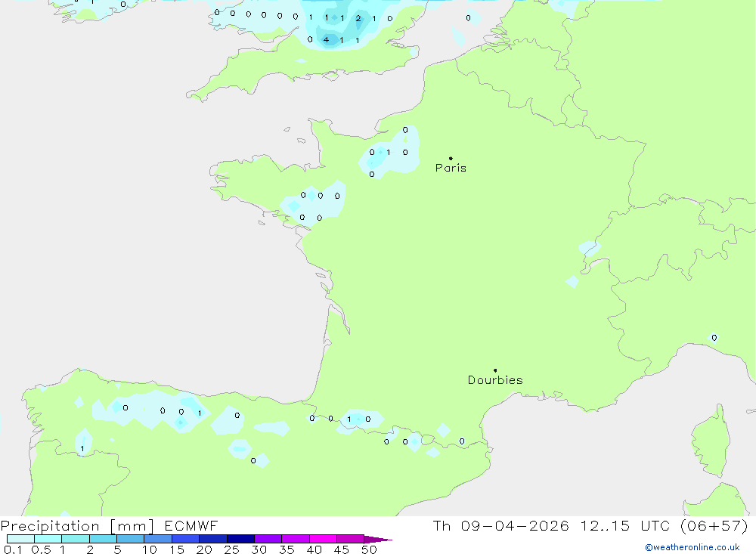Screen dimensions: 756x554
Task: Click the forecast date 09-04-2026 text
Action: click(x=514, y=525)
